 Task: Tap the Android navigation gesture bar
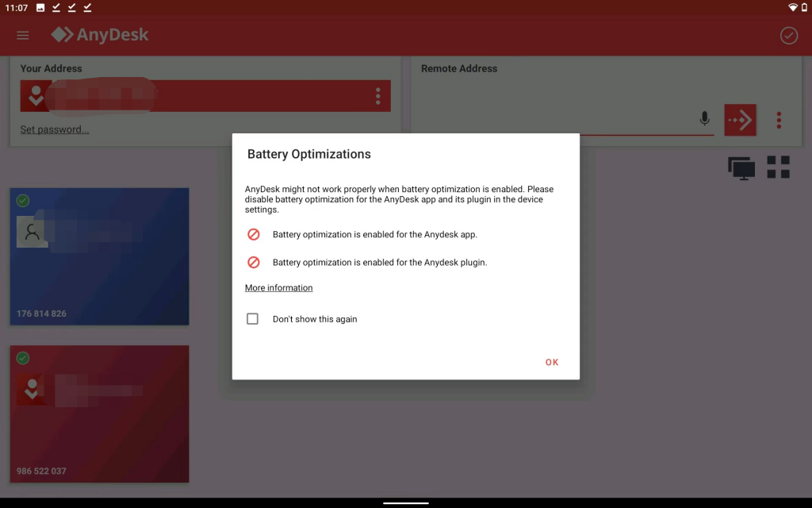click(406, 502)
